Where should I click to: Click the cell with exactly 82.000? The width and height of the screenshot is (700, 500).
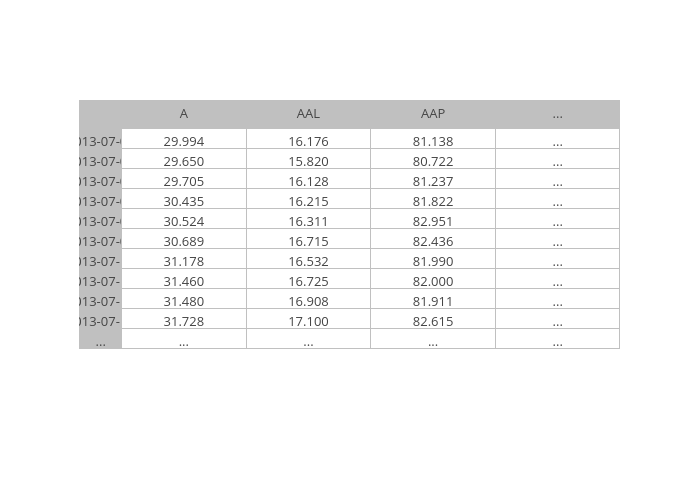[433, 281]
